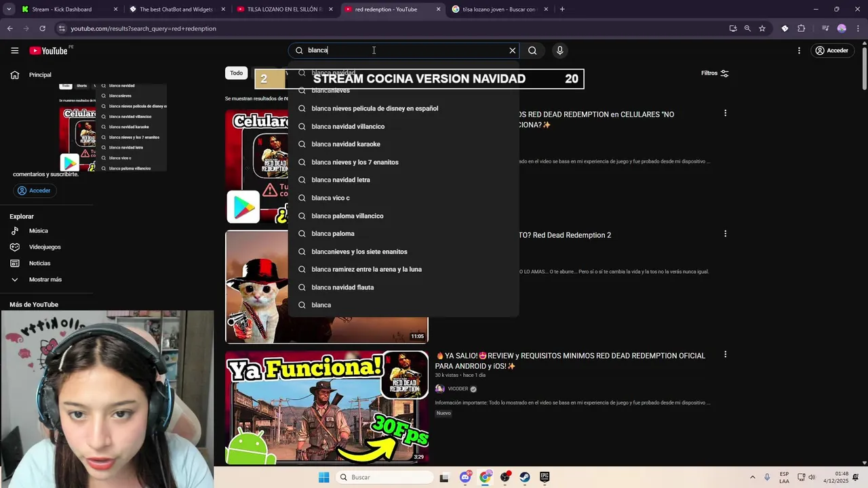The image size is (868, 488).
Task: Click the sidebar Acceder button
Action: [35, 190]
